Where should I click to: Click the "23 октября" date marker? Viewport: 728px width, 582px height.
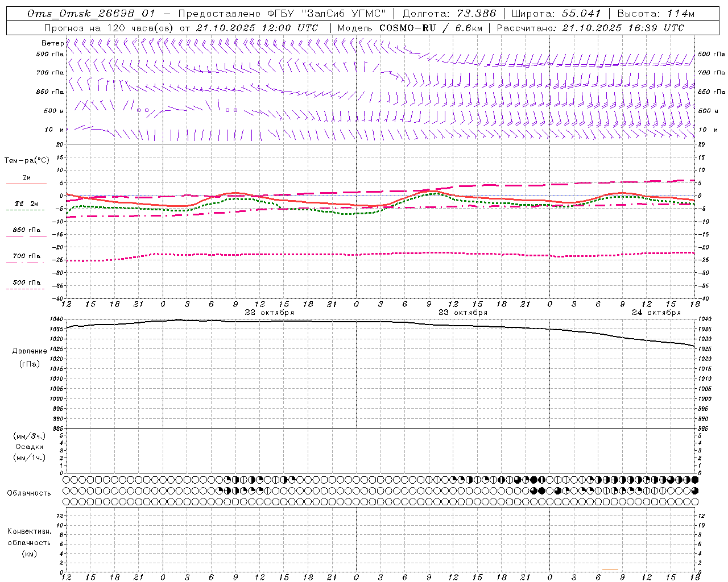pyautogui.click(x=463, y=313)
